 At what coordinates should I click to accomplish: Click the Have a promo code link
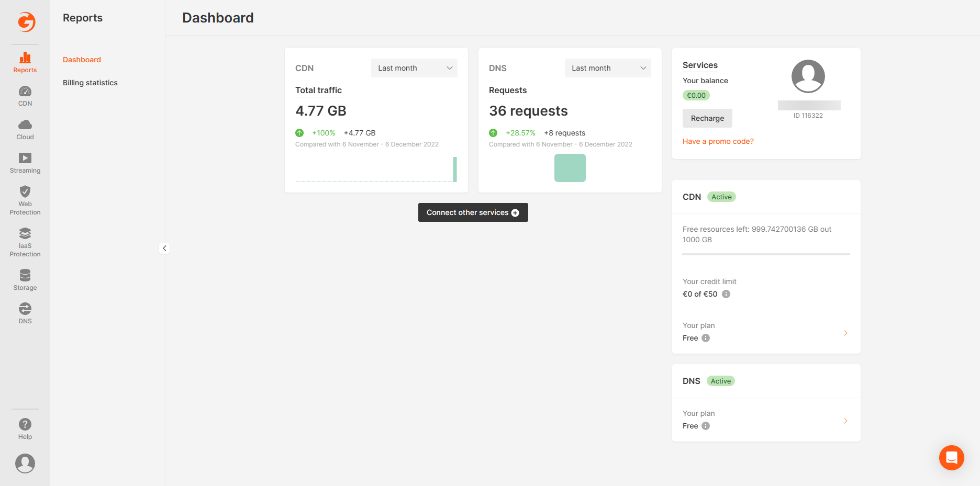coord(718,141)
